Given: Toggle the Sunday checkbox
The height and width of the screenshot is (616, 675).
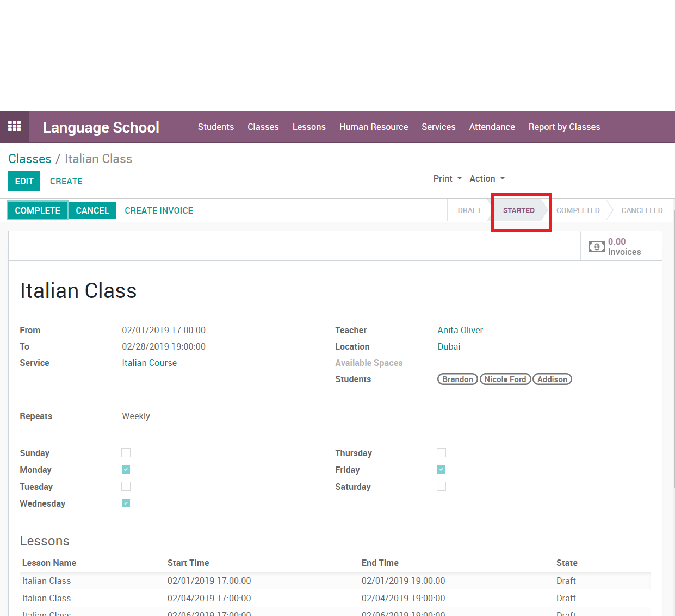Looking at the screenshot, I should point(126,453).
